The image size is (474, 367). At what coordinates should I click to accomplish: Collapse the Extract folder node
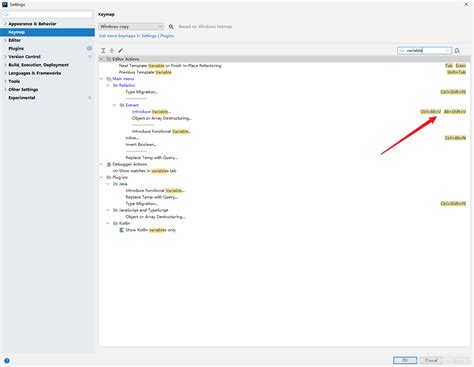click(114, 105)
